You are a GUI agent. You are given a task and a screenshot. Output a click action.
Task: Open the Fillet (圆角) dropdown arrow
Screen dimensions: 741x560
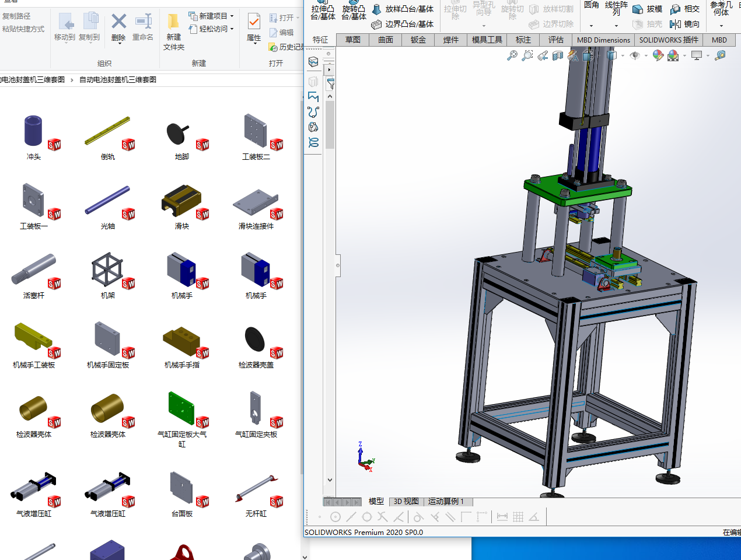click(x=591, y=26)
